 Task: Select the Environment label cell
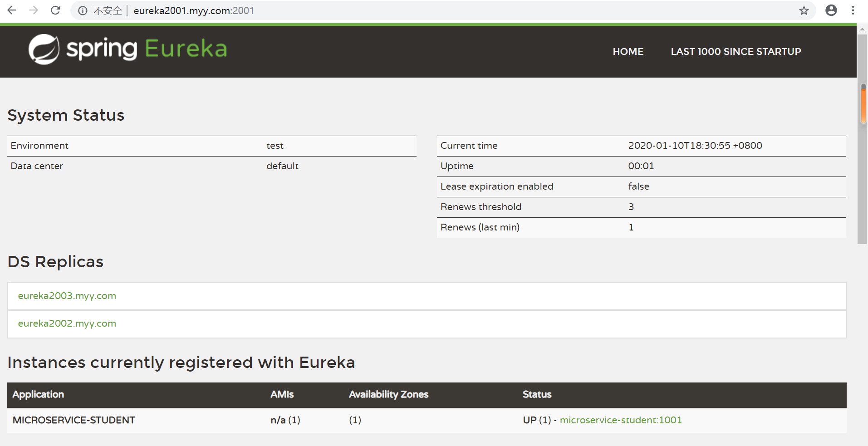39,146
